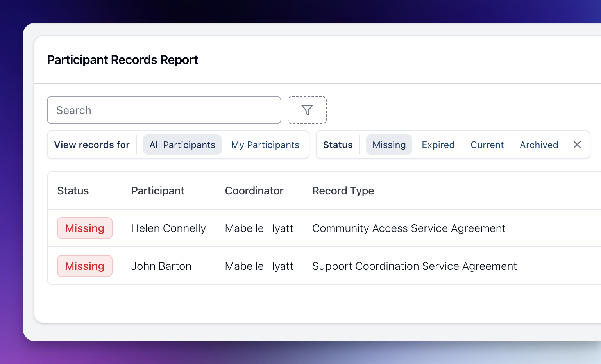The height and width of the screenshot is (364, 601).
Task: Switch to My Participants view
Action: (x=265, y=145)
